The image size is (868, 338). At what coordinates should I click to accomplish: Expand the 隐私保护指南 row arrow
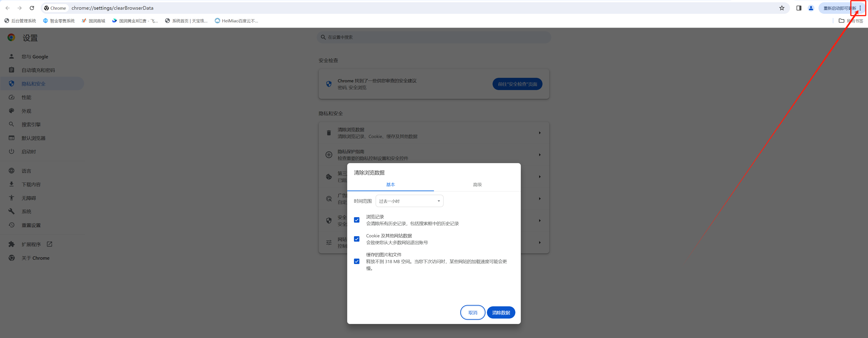540,155
